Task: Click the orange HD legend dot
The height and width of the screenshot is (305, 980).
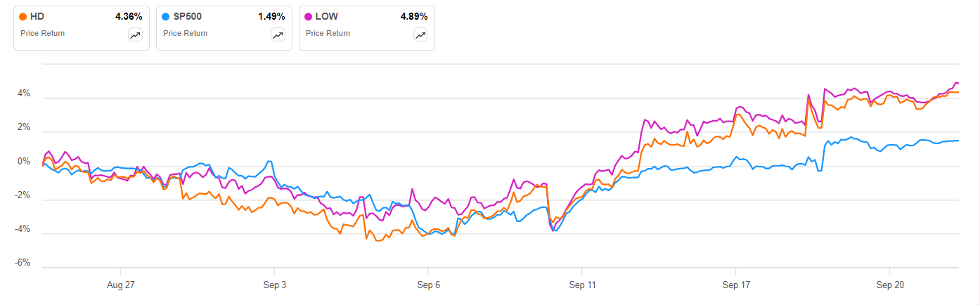Action: click(24, 16)
